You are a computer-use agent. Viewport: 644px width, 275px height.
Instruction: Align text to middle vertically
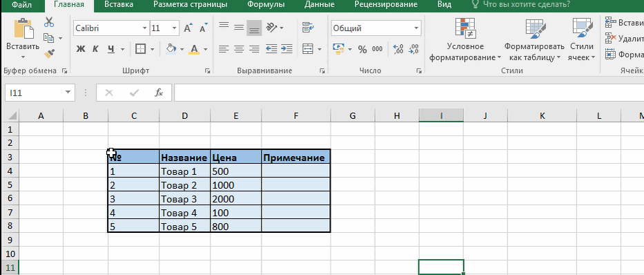pyautogui.click(x=239, y=27)
